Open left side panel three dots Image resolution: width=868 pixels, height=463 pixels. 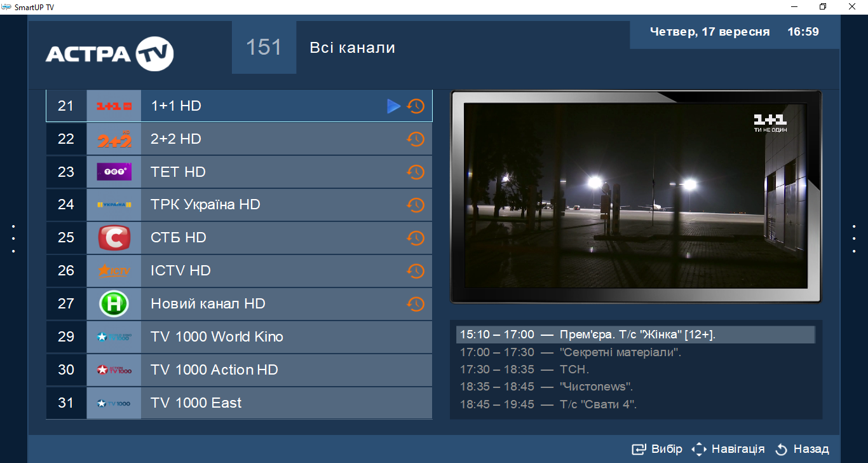(13, 238)
